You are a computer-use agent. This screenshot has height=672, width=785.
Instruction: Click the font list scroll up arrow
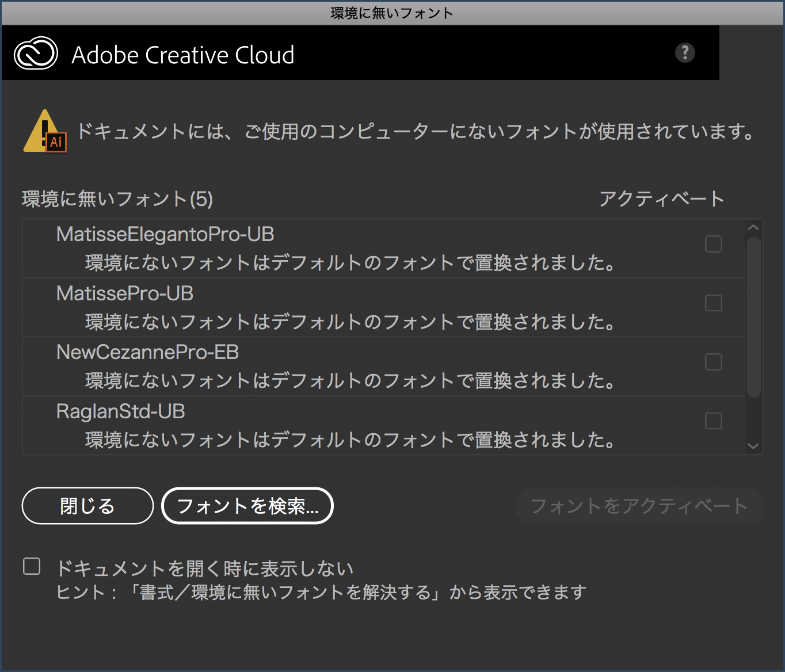[x=753, y=227]
